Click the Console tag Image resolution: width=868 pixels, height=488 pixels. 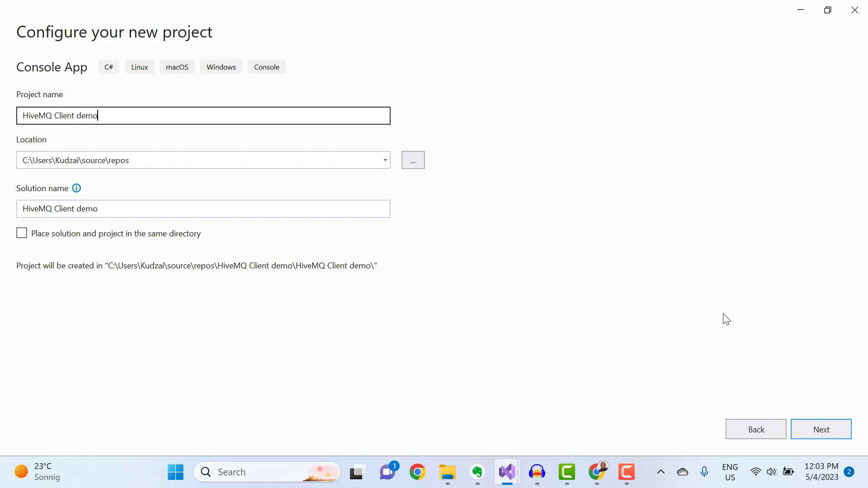tap(267, 67)
